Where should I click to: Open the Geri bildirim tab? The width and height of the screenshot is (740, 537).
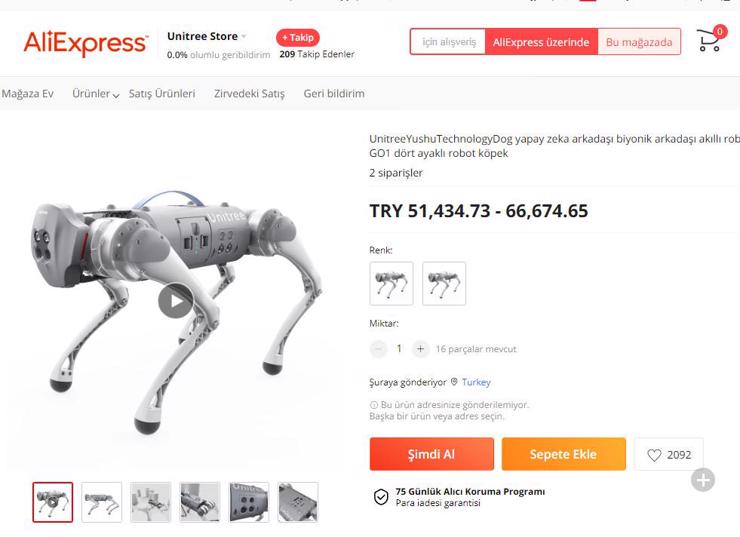(334, 93)
